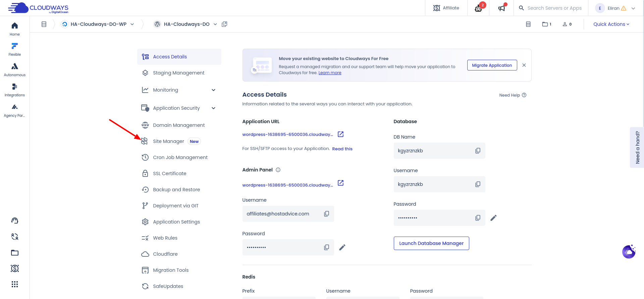Click the server icon near projects counter
The width and height of the screenshot is (644, 299).
coord(528,24)
